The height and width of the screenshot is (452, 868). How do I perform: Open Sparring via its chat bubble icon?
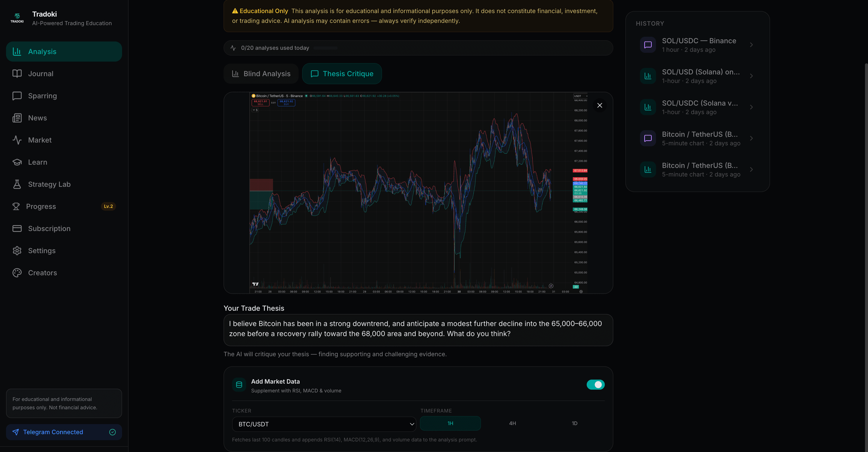(17, 96)
